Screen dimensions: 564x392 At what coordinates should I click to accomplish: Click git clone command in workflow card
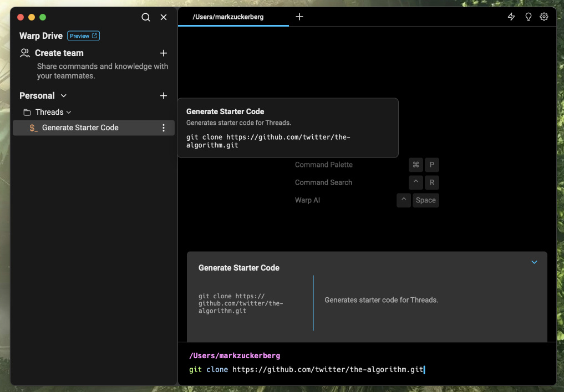coord(241,303)
